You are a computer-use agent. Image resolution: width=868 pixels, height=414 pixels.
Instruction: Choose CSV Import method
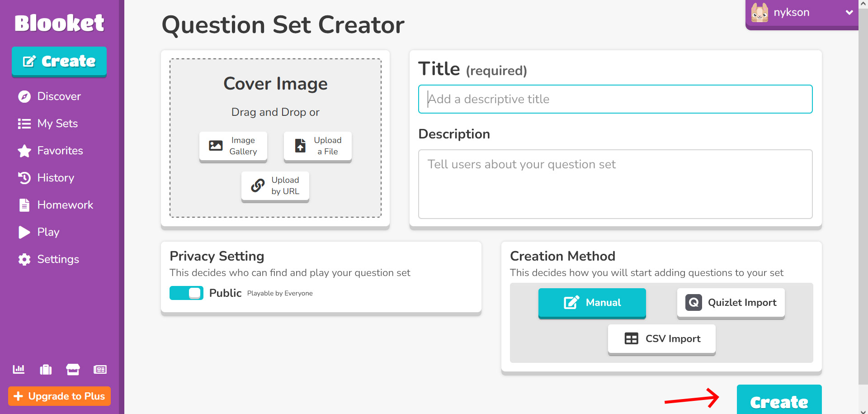click(x=662, y=339)
